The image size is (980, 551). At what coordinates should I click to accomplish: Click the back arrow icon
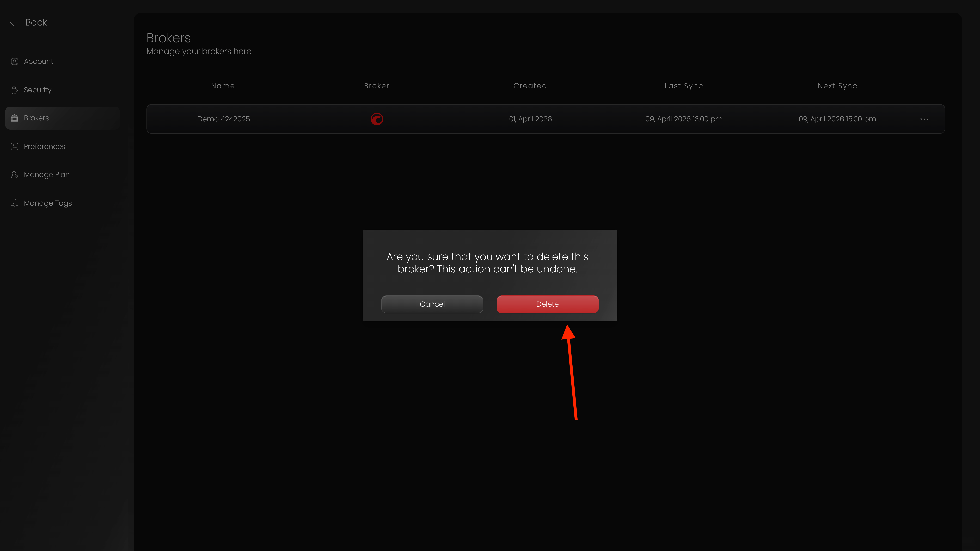pos(14,22)
